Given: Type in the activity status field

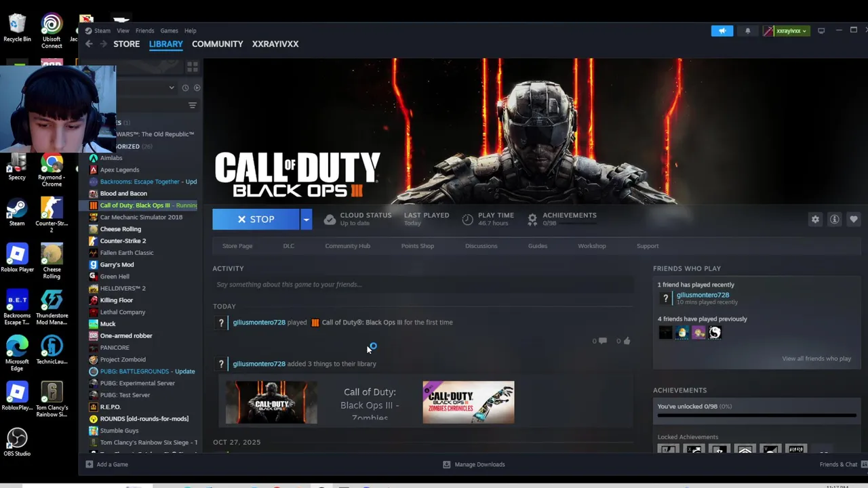Looking at the screenshot, I should (423, 285).
